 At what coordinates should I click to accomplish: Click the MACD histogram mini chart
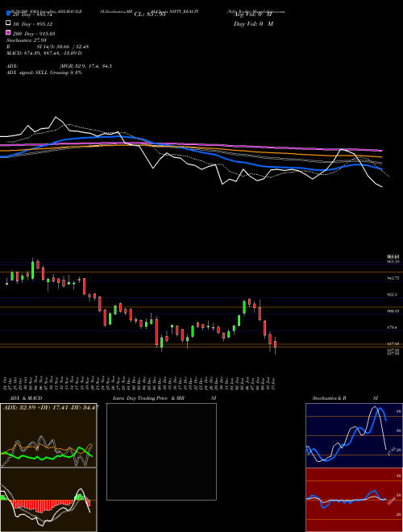(48, 500)
